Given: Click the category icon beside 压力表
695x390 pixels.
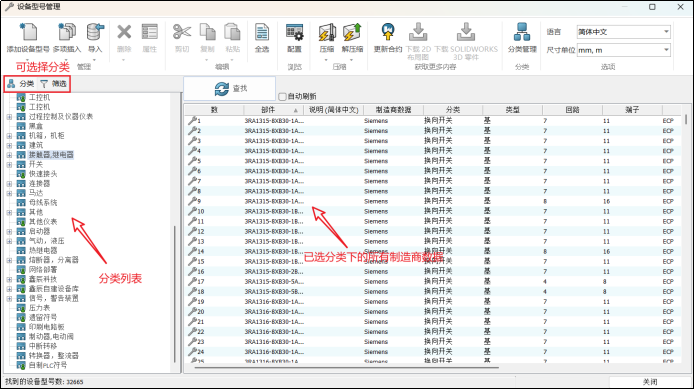Looking at the screenshot, I should [x=21, y=308].
